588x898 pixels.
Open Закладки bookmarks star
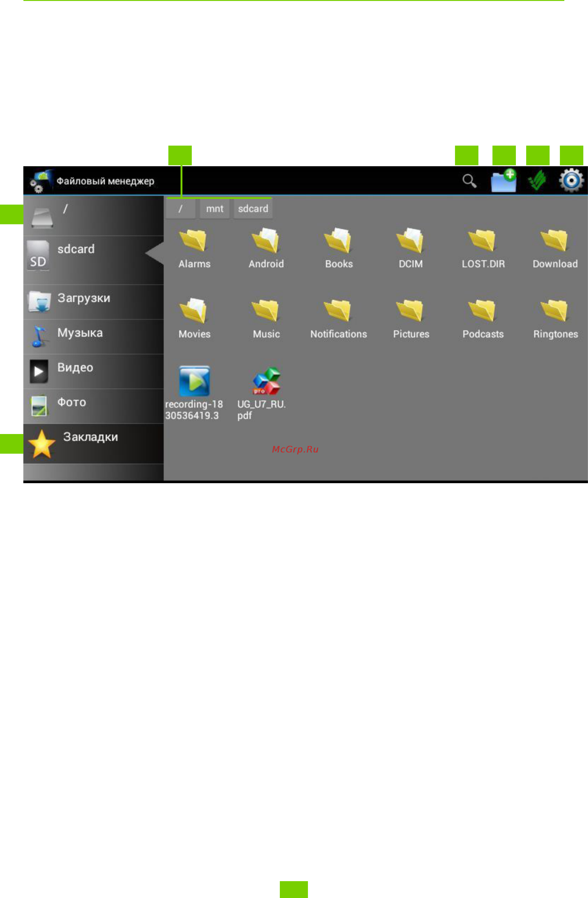click(94, 444)
